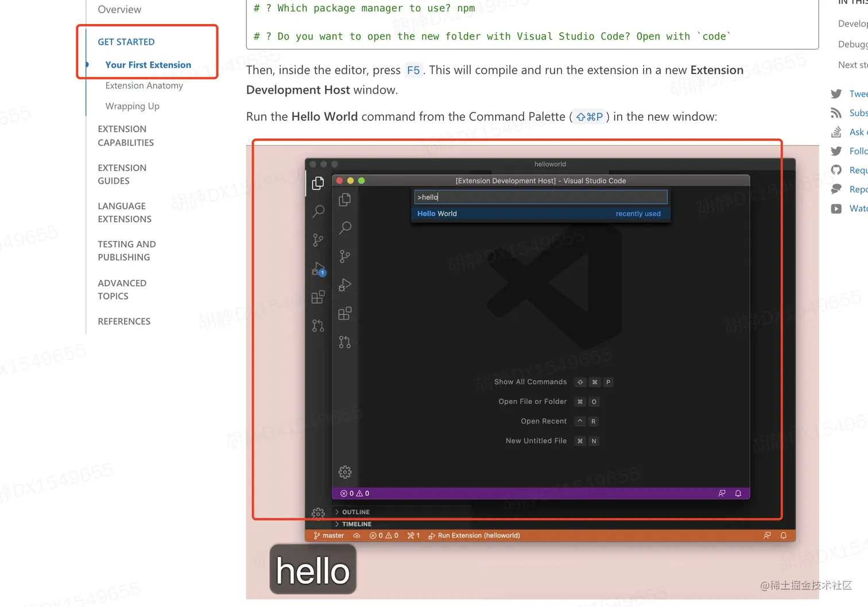Click the F5 key label in paragraph
The height and width of the screenshot is (607, 868).
[413, 71]
